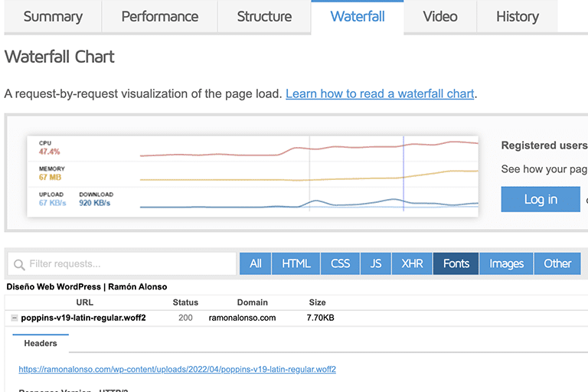The height and width of the screenshot is (392, 588).
Task: Follow 'Learn how to read a waterfall chart' link
Action: click(380, 93)
